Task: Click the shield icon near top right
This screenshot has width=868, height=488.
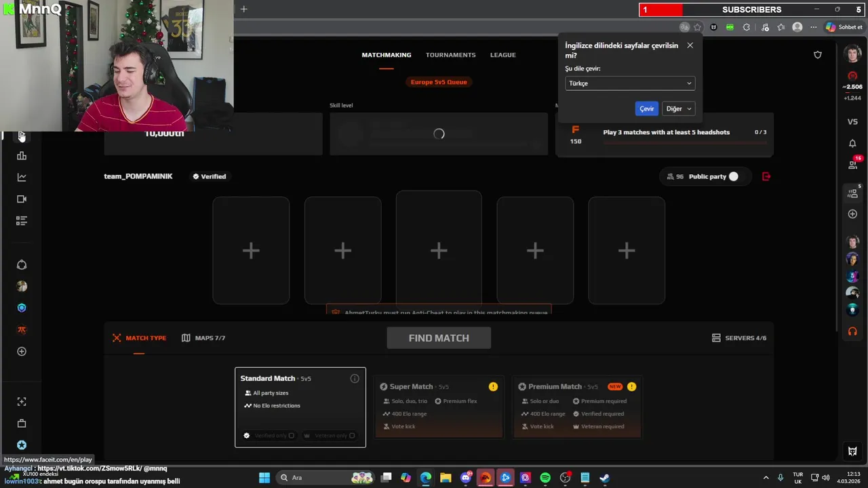Action: (x=818, y=55)
